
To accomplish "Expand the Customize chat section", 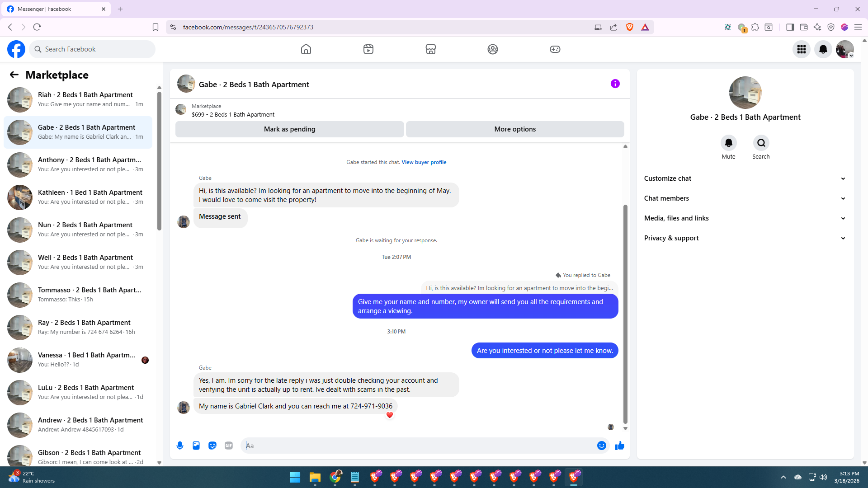I will (x=745, y=178).
